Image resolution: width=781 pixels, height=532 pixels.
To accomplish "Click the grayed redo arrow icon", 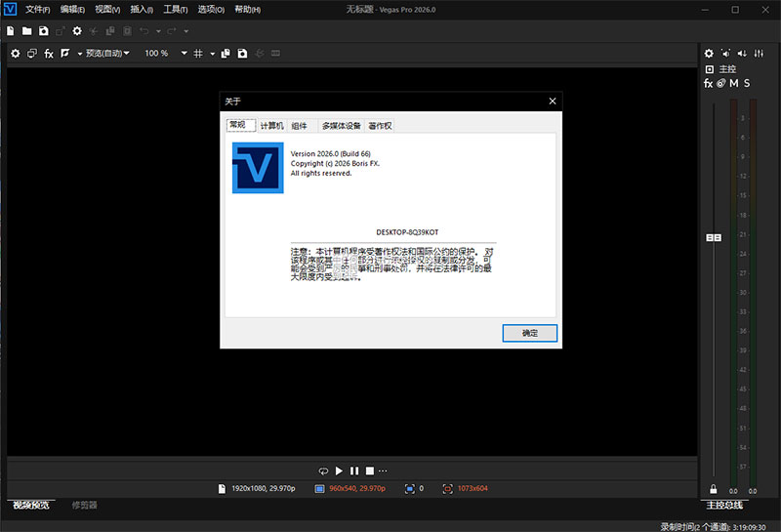I will click(x=172, y=31).
